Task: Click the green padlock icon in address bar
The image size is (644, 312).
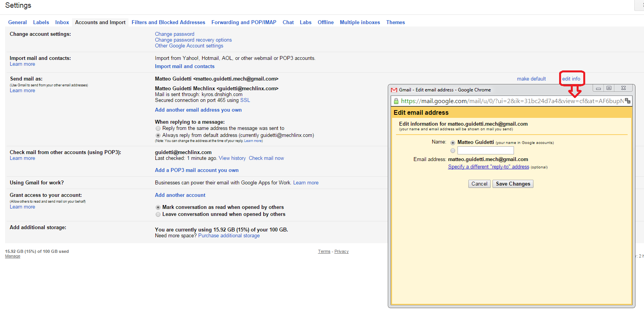Action: [x=396, y=101]
